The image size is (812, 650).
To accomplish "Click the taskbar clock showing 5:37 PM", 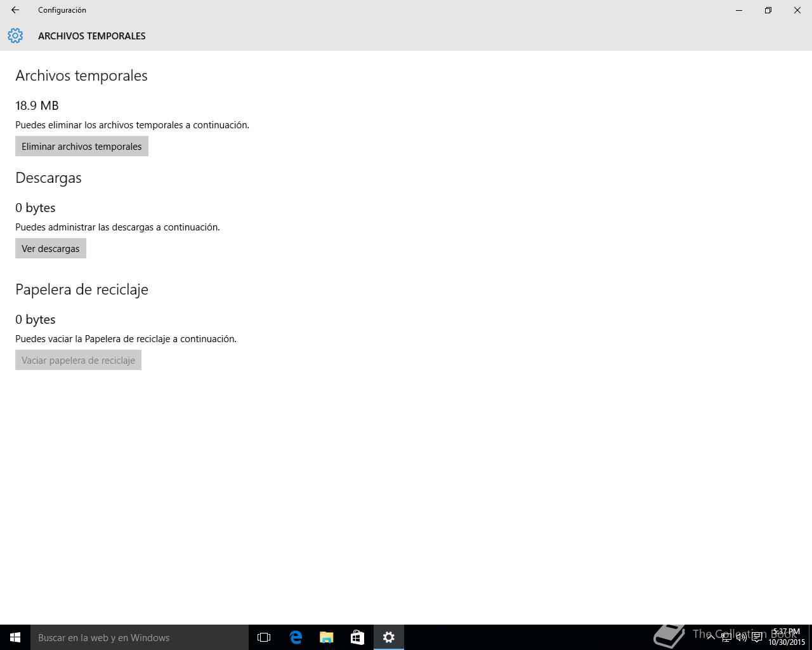I will [x=787, y=637].
